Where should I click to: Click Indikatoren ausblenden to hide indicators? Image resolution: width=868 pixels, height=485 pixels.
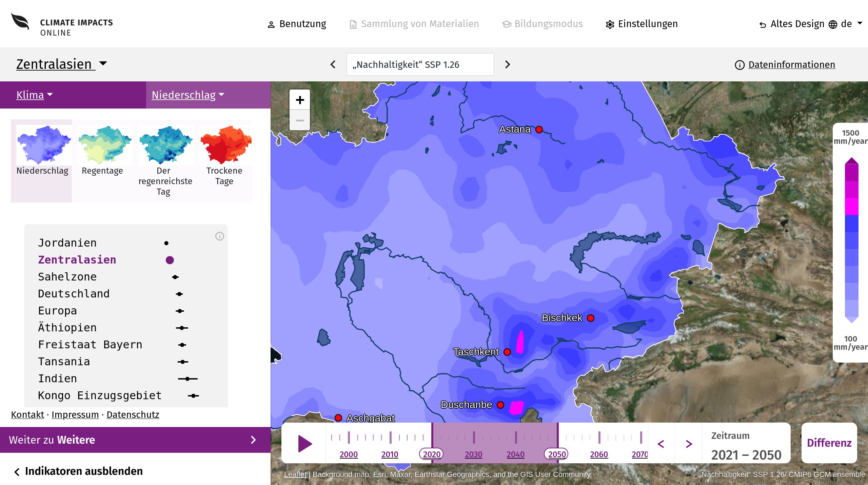pos(79,471)
